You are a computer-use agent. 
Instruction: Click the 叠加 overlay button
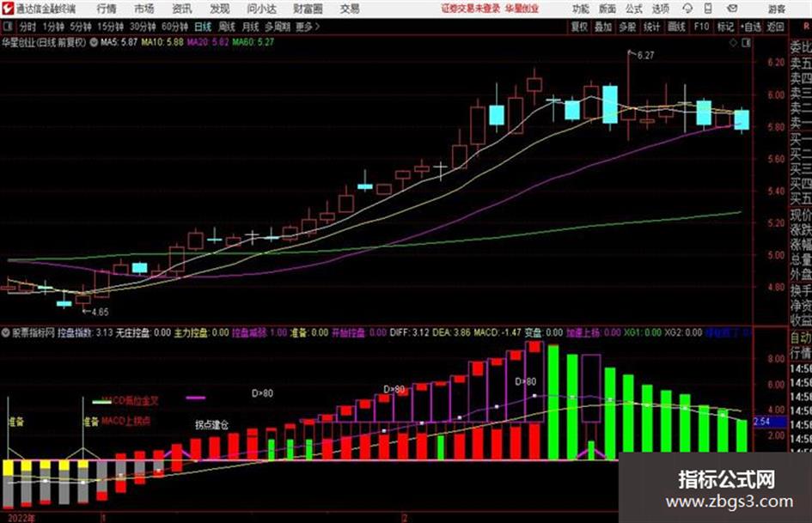(603, 27)
